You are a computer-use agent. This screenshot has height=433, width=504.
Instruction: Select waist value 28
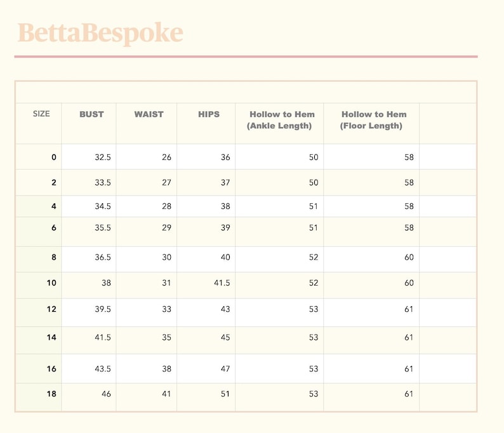pos(166,206)
